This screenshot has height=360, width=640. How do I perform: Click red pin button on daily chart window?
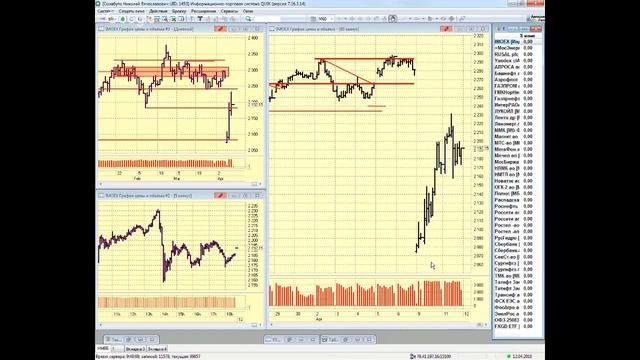click(220, 29)
